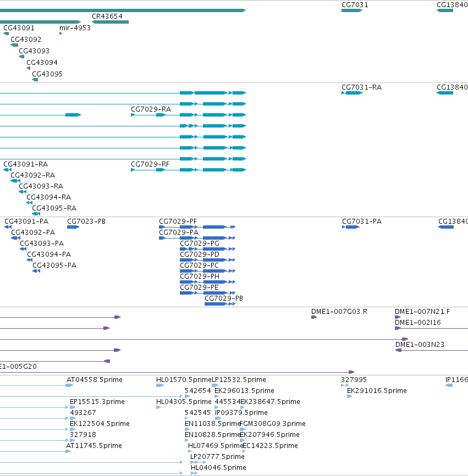This screenshot has height=476, width=468.
Task: Select the IP09379.5prime EST label
Action: click(x=241, y=413)
